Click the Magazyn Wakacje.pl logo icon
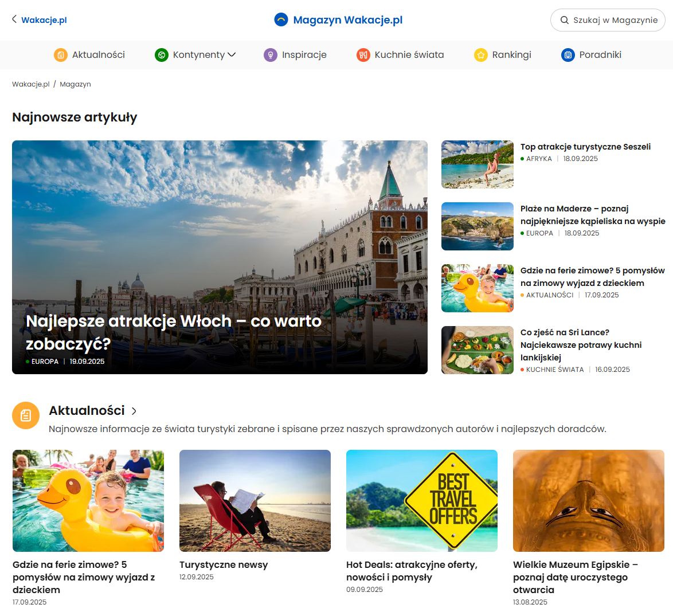Image resolution: width=673 pixels, height=616 pixels. tap(281, 19)
